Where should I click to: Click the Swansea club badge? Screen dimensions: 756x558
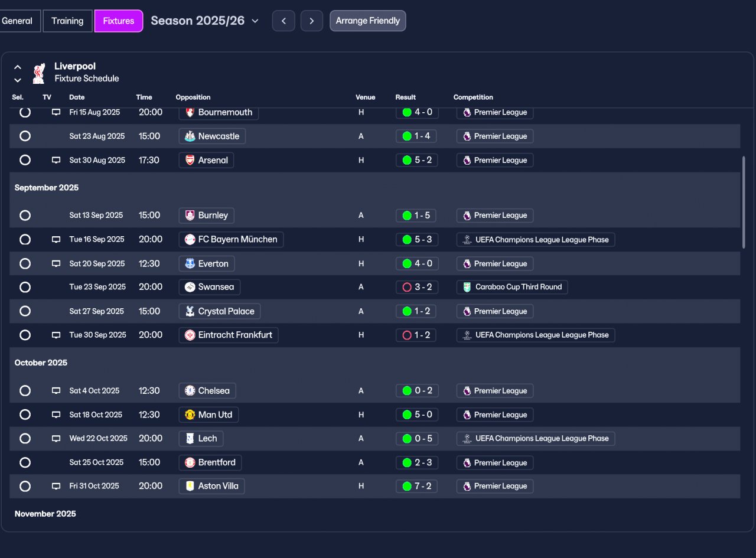190,287
